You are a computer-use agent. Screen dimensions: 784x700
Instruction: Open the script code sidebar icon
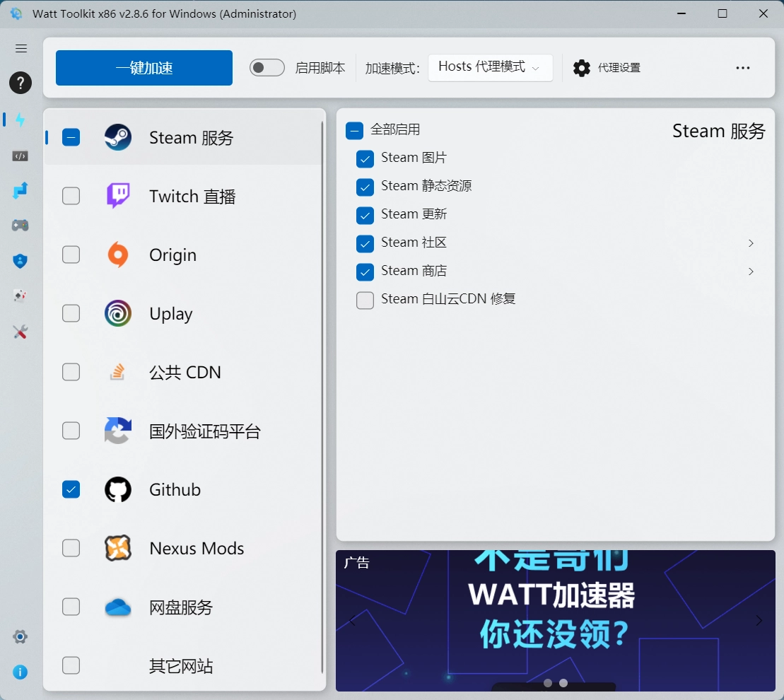tap(20, 156)
